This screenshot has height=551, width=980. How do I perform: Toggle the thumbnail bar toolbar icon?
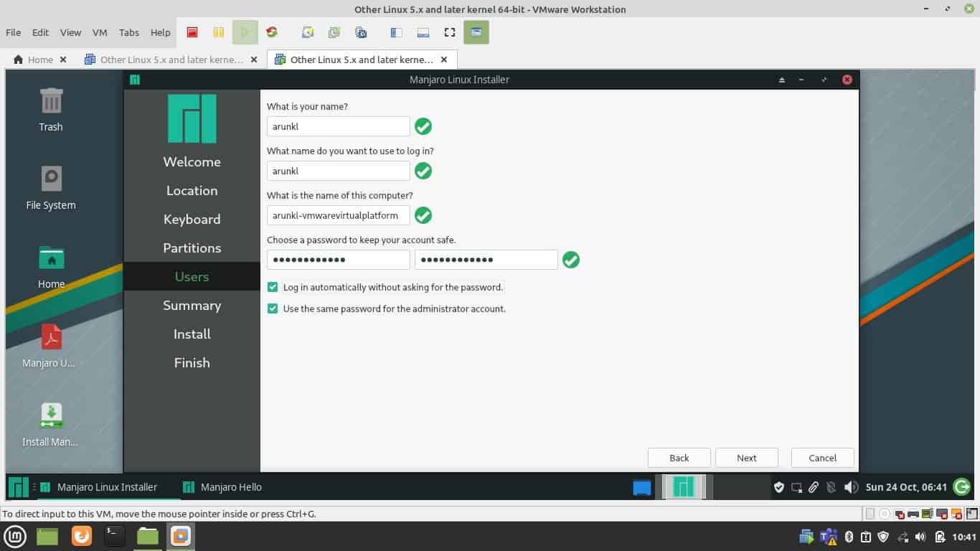pos(423,32)
